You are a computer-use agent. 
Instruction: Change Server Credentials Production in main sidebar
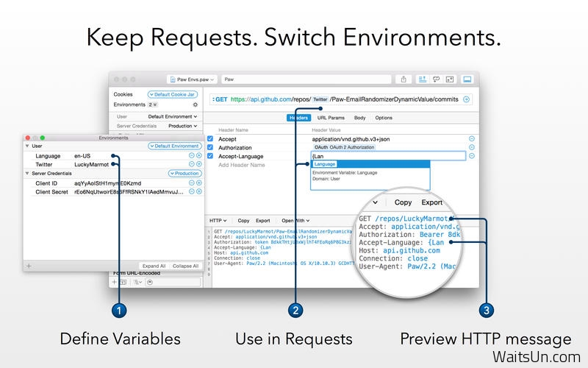(x=182, y=126)
